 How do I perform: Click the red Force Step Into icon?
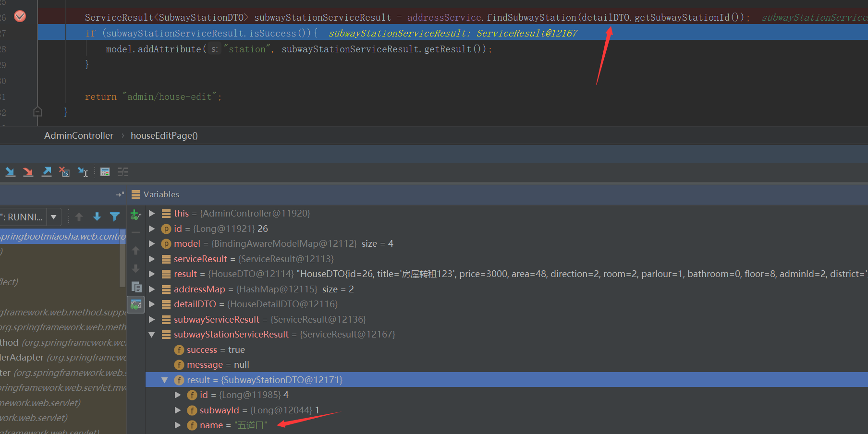click(x=28, y=171)
